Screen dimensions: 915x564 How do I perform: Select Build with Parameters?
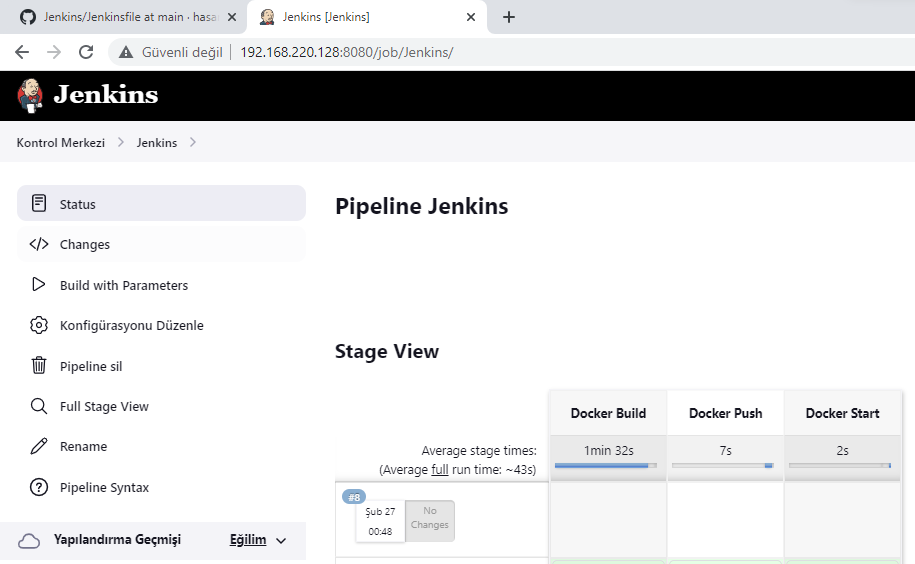click(x=161, y=285)
